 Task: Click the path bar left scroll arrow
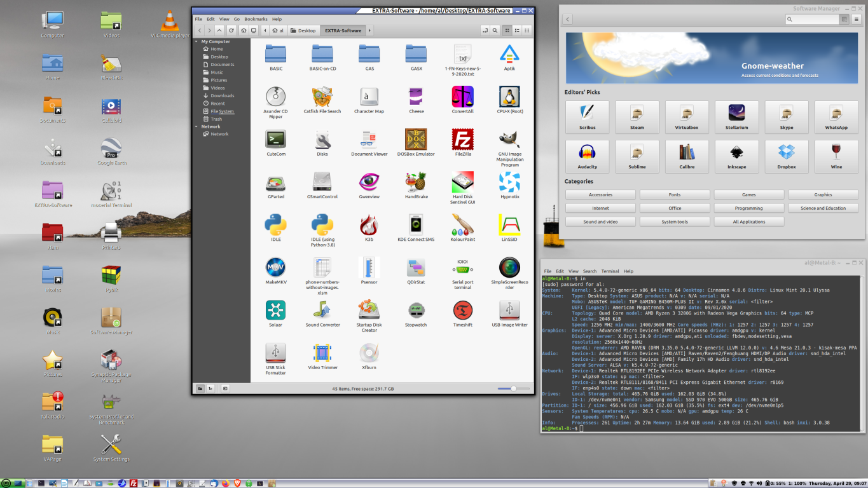click(266, 30)
